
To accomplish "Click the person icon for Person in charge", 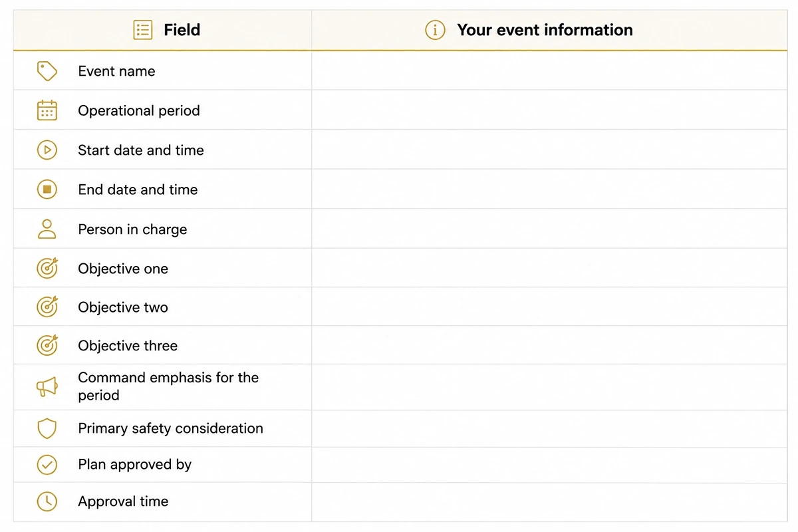I will [x=47, y=229].
